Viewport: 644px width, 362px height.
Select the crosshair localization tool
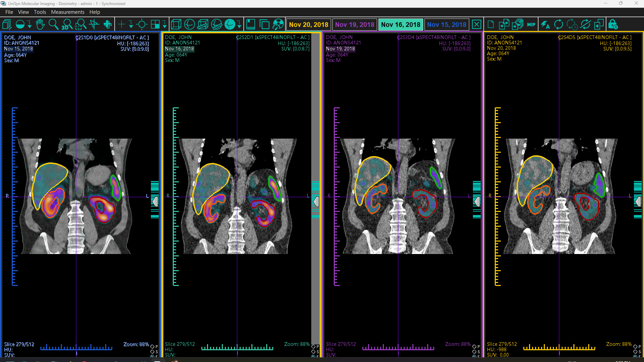tap(142, 24)
